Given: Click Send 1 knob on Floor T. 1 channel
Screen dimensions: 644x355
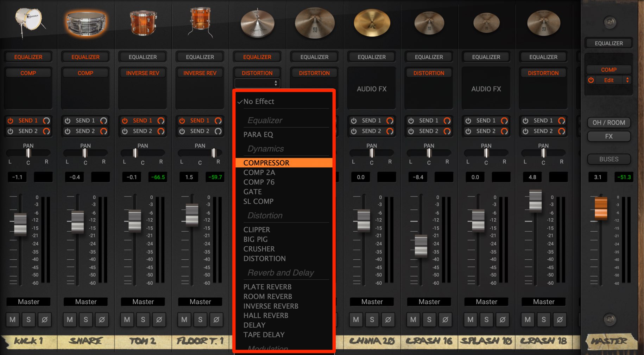Looking at the screenshot, I should [218, 121].
